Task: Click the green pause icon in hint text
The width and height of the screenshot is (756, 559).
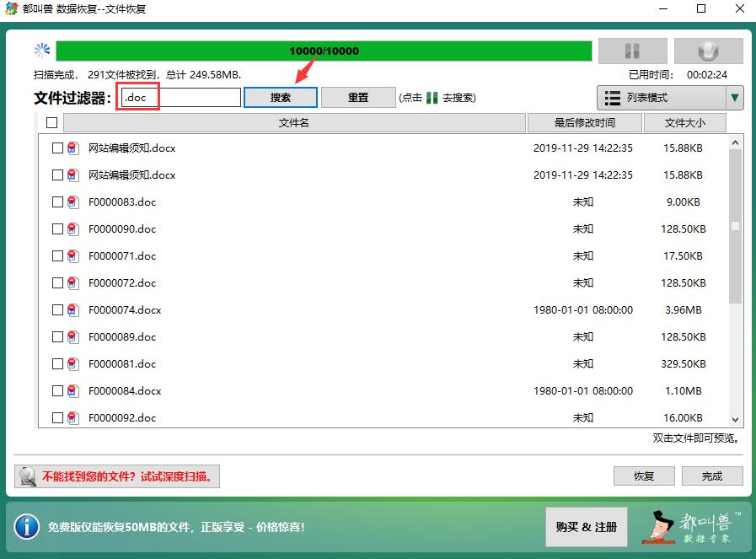Action: point(432,98)
